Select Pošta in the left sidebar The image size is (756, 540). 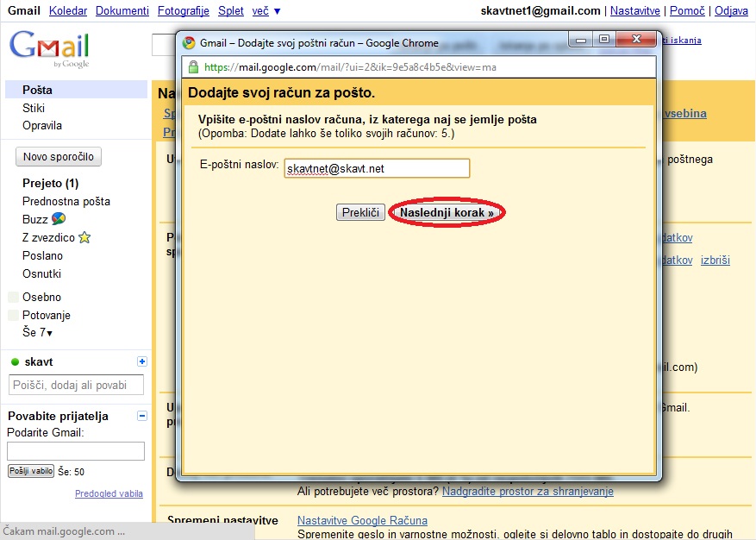(76, 90)
